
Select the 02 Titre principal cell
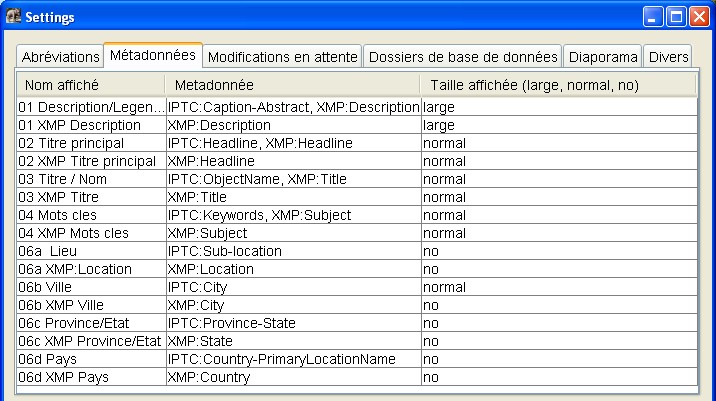tap(91, 143)
